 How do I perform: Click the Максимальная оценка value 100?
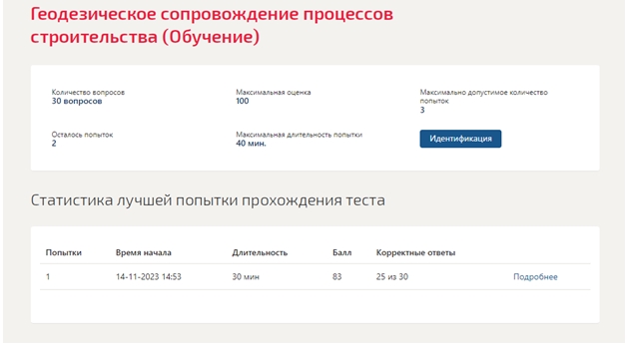pos(243,101)
